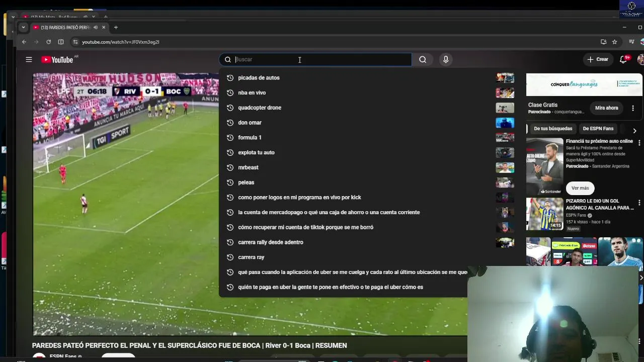
Task: Mute the PAREDES PATEÓ tab audio
Action: (96, 27)
